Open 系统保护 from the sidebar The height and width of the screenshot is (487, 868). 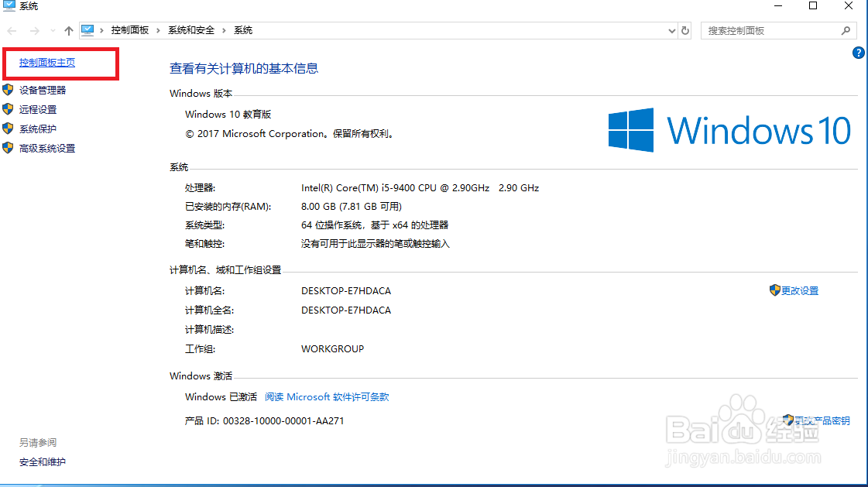tap(38, 129)
